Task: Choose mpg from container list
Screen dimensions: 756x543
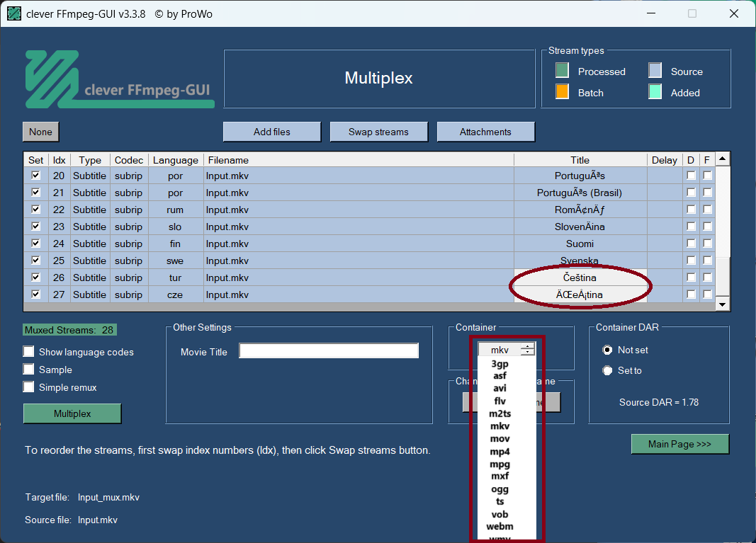Action: click(500, 464)
